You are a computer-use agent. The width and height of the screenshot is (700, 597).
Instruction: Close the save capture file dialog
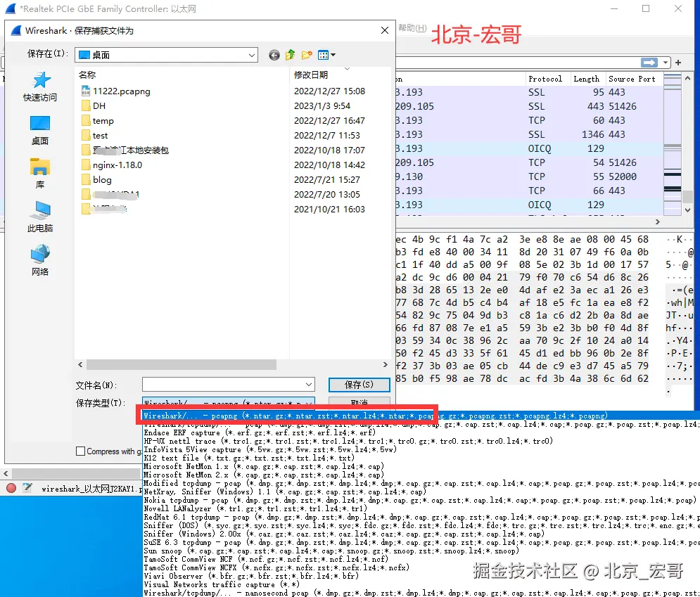[x=385, y=30]
